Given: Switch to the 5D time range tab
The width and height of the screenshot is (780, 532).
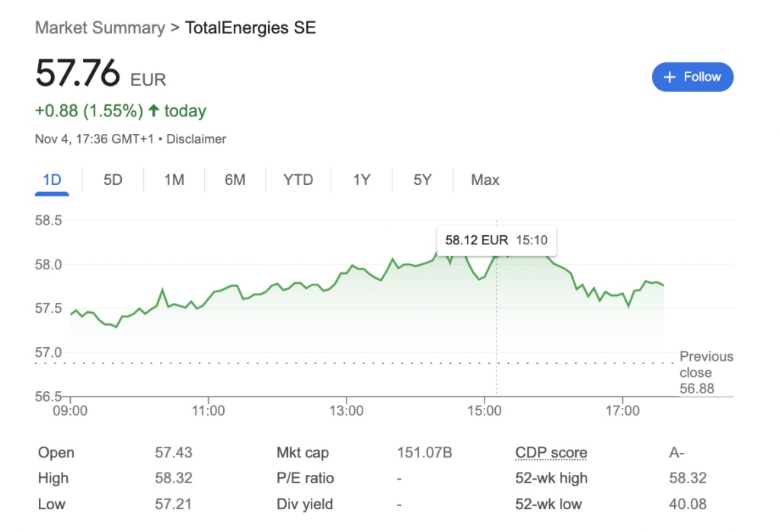Looking at the screenshot, I should tap(113, 180).
